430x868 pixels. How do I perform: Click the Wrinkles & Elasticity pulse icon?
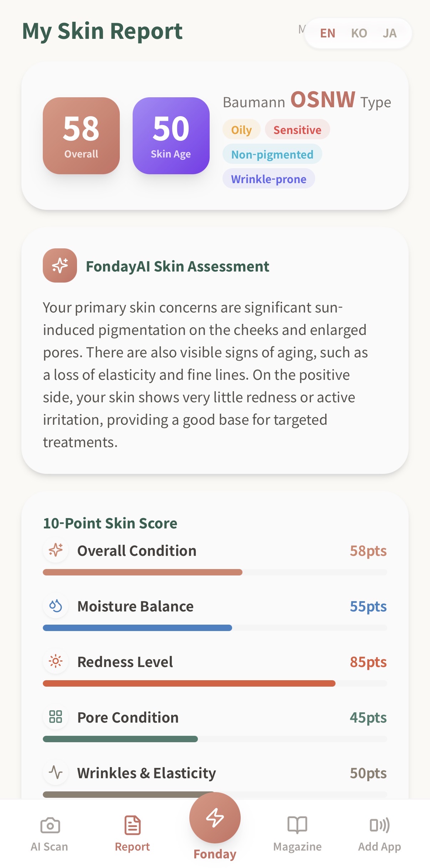click(x=56, y=773)
